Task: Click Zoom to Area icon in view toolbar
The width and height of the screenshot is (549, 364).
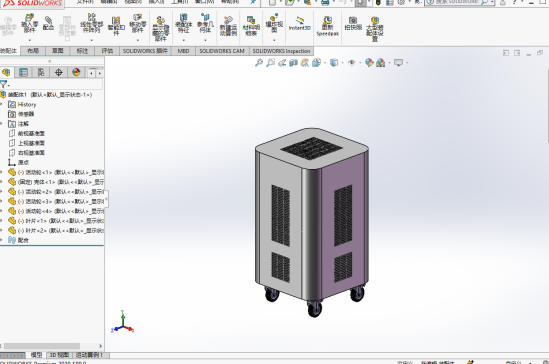Action: [270, 63]
